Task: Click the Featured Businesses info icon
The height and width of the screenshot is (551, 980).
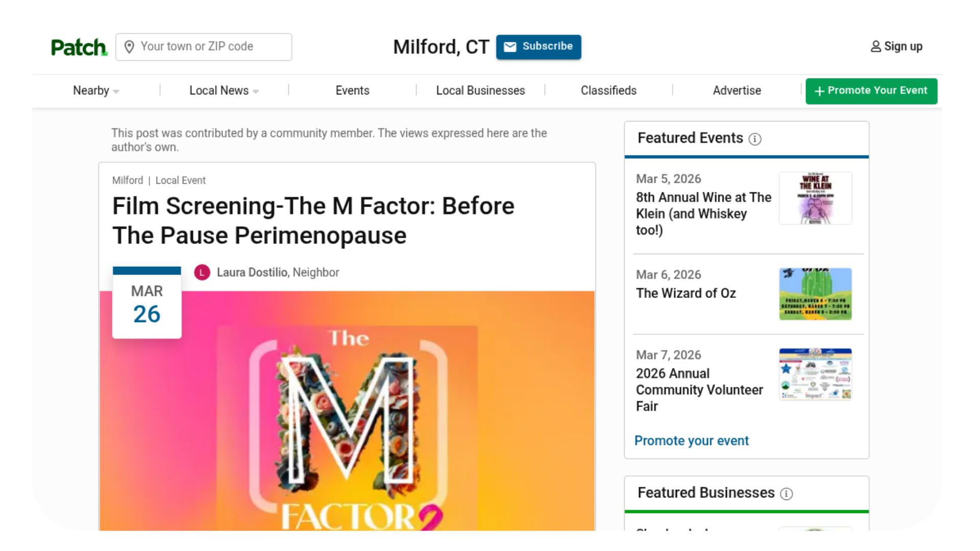Action: click(x=787, y=493)
